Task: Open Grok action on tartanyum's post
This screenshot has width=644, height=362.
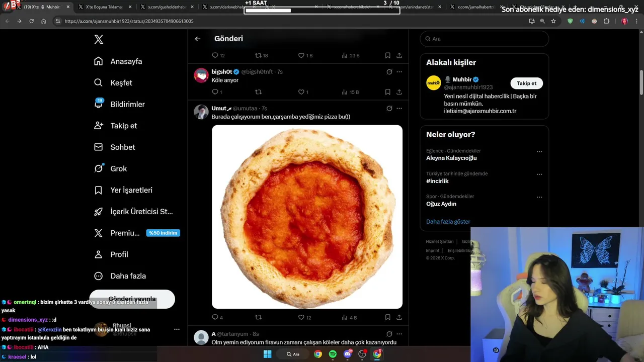Action: tap(389, 334)
